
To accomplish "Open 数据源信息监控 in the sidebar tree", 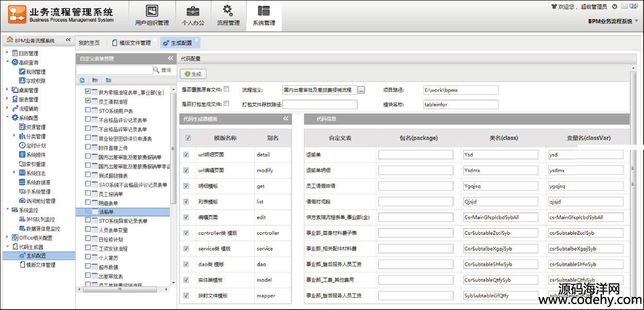I will point(39,229).
